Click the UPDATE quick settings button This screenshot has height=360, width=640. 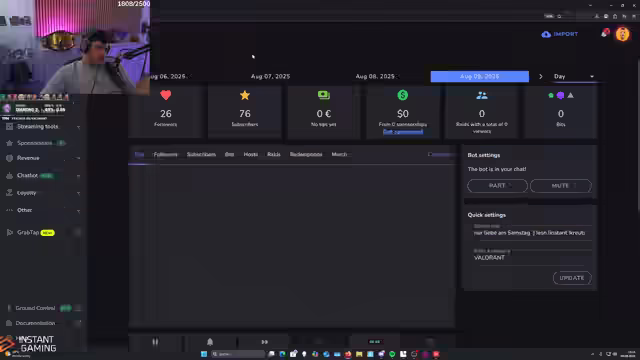pyautogui.click(x=572, y=278)
